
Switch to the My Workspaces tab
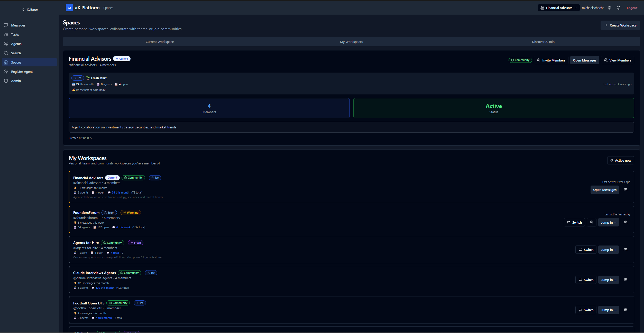(351, 42)
